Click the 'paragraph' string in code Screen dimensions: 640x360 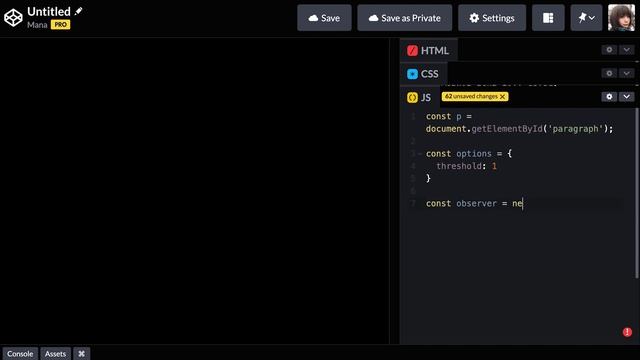[576, 129]
